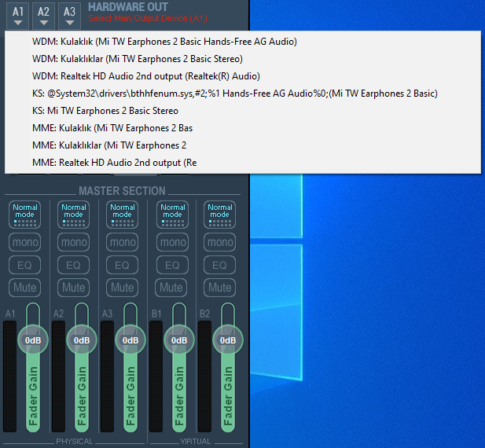
Task: Select MME: Kulaklıklar (Mi TW Earphones 2
Action: pyautogui.click(x=242, y=145)
